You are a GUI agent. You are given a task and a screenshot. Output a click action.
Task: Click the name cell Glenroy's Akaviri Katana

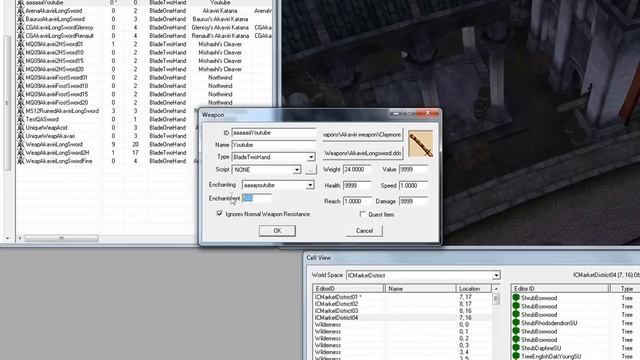click(220, 28)
